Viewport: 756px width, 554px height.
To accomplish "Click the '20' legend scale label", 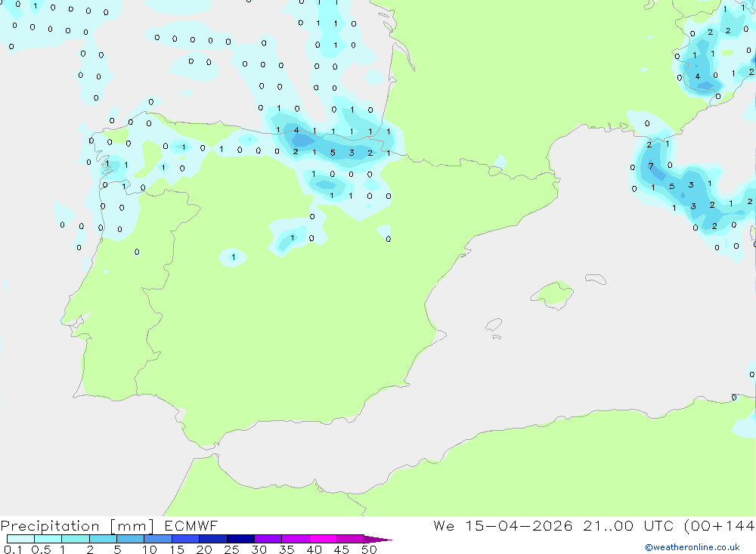I will tap(204, 549).
